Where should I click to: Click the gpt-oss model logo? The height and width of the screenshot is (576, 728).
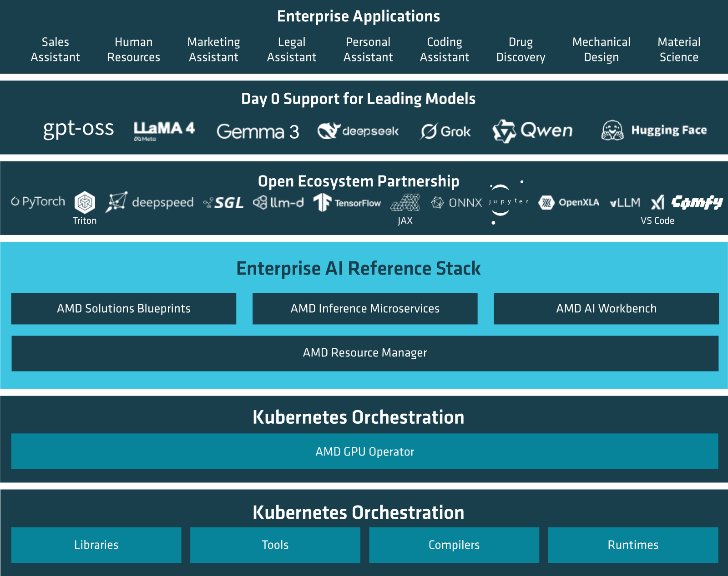pyautogui.click(x=78, y=129)
